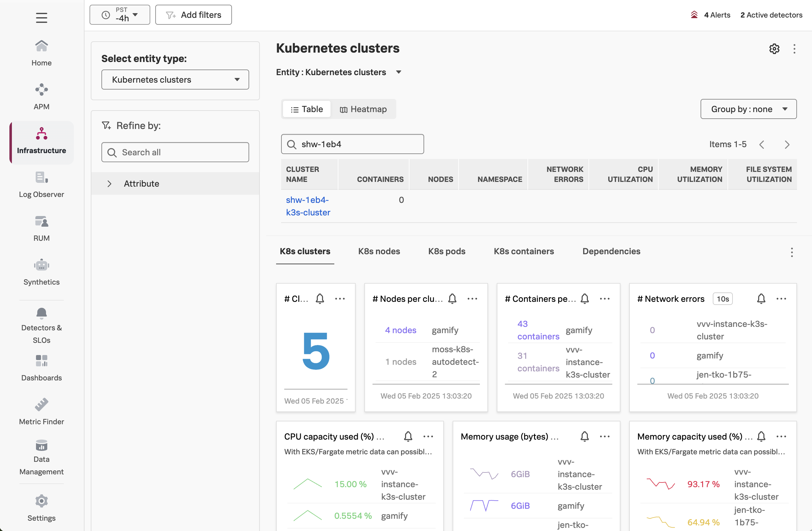Screen dimensions: 812x531
Task: Set an alert bell on the Network errors card
Action: tap(761, 298)
